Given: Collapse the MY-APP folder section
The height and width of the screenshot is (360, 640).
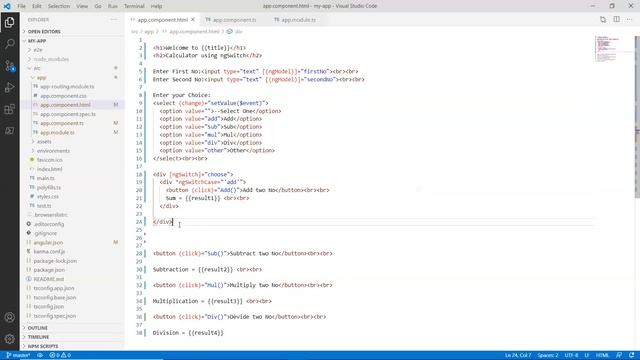Looking at the screenshot, I should click(37, 41).
